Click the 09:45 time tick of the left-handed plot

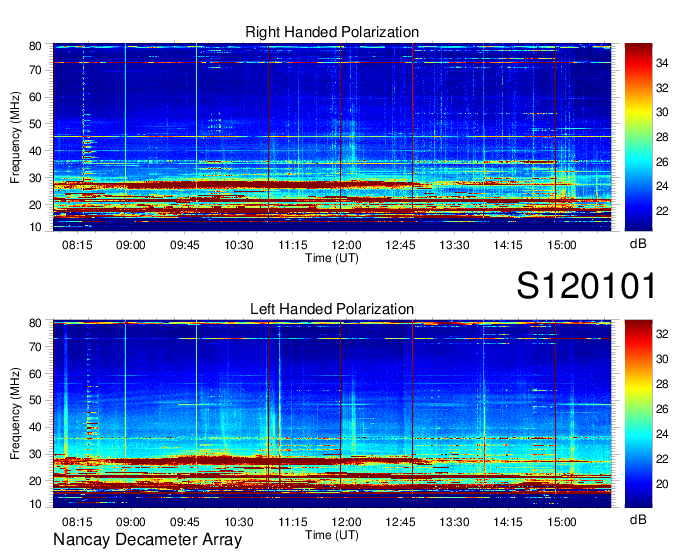[x=185, y=522]
